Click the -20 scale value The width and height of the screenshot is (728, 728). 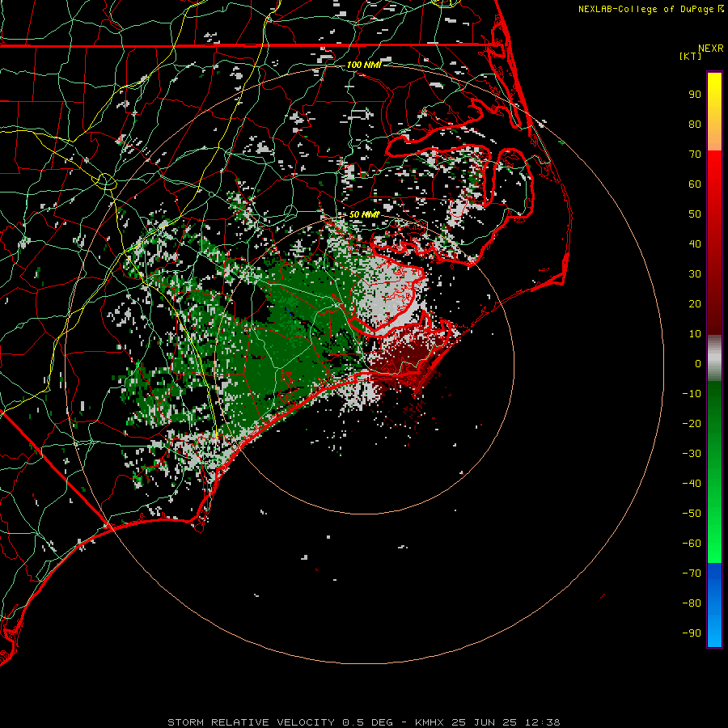(x=692, y=424)
